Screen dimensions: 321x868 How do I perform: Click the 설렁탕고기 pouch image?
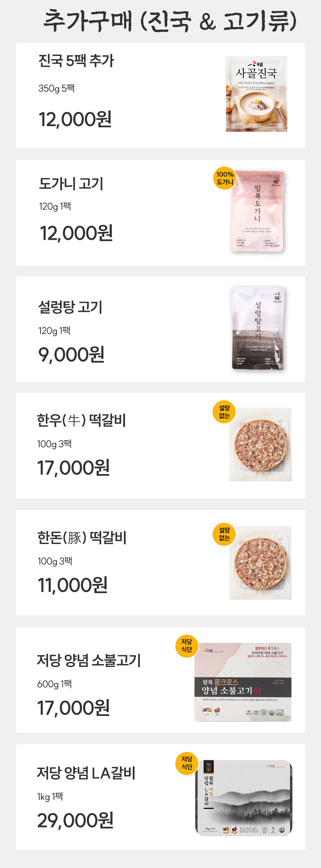pyautogui.click(x=258, y=328)
